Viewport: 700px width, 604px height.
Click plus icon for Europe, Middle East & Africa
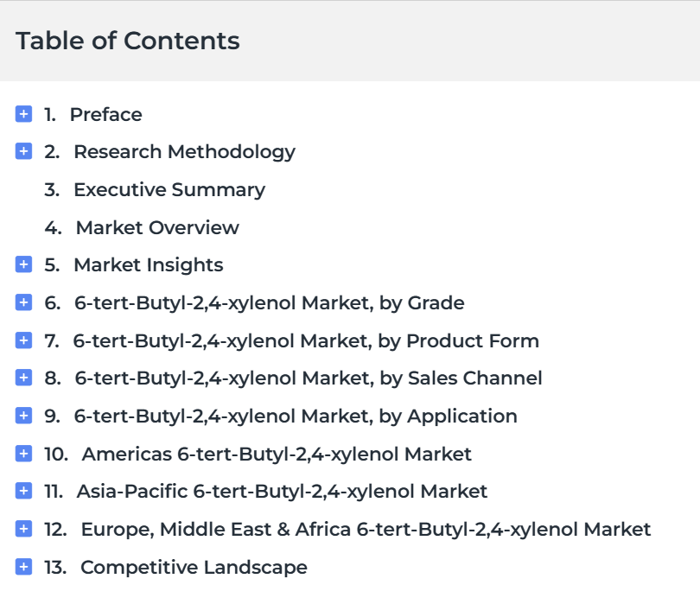23,529
